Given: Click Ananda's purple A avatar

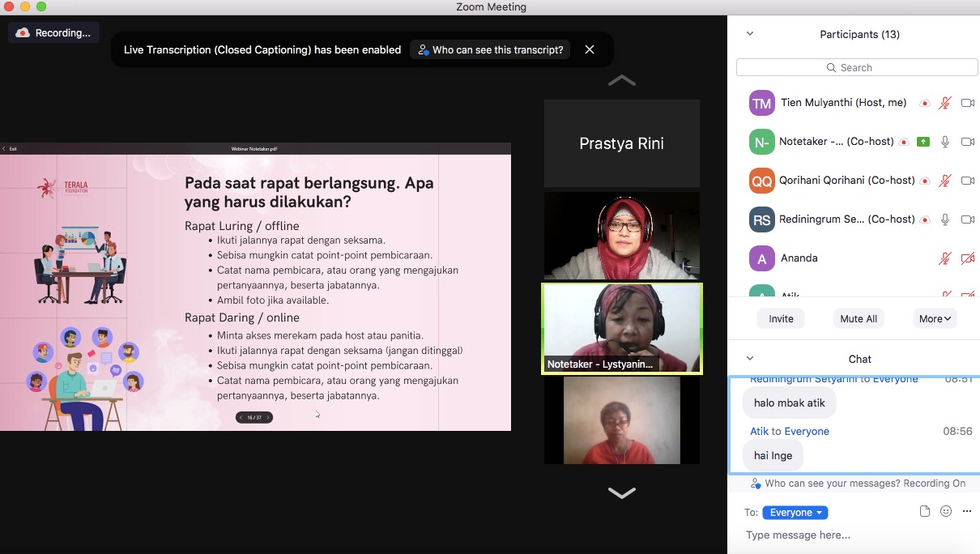Looking at the screenshot, I should point(761,258).
